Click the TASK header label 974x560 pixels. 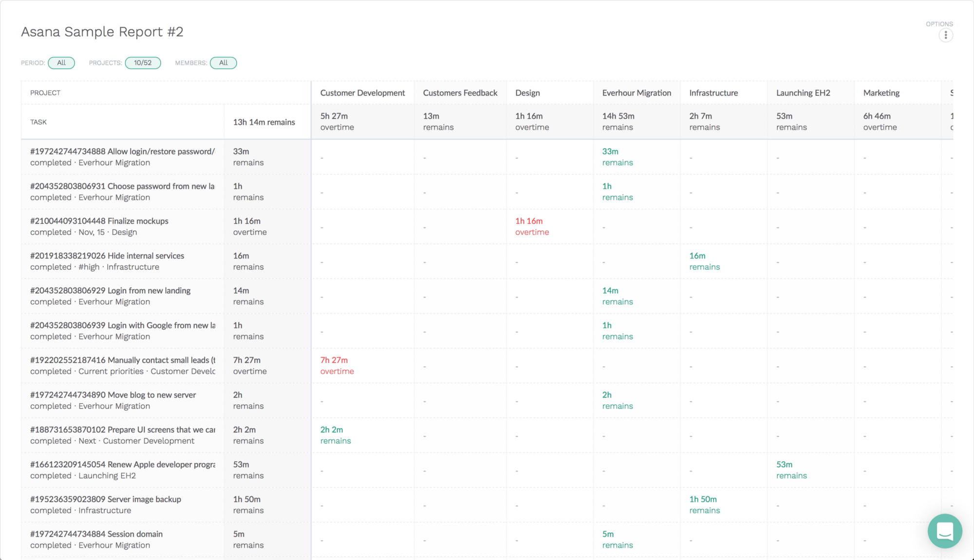point(38,122)
